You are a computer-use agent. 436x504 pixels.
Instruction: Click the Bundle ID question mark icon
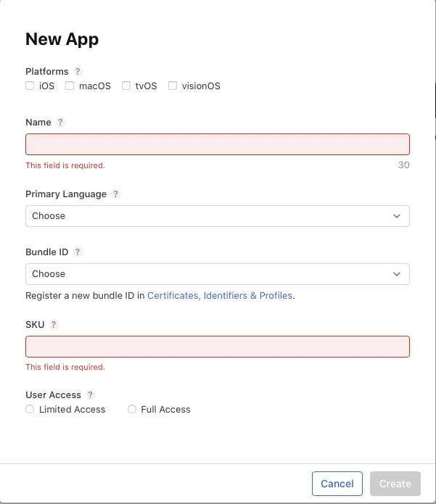[78, 252]
